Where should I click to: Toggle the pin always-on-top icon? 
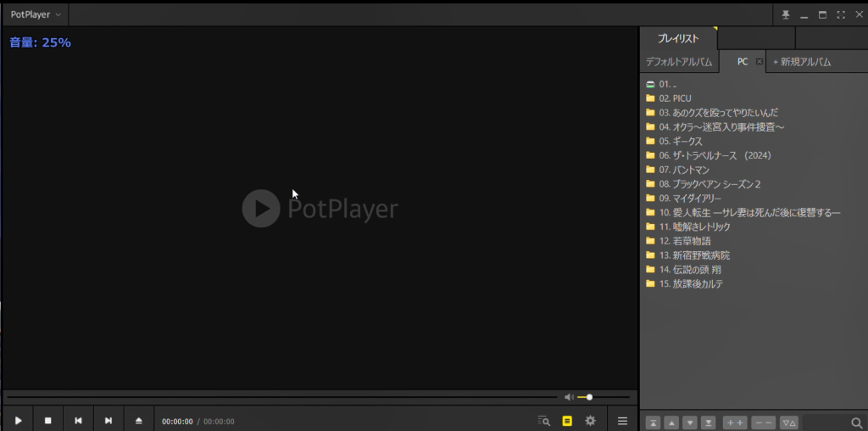[x=785, y=14]
